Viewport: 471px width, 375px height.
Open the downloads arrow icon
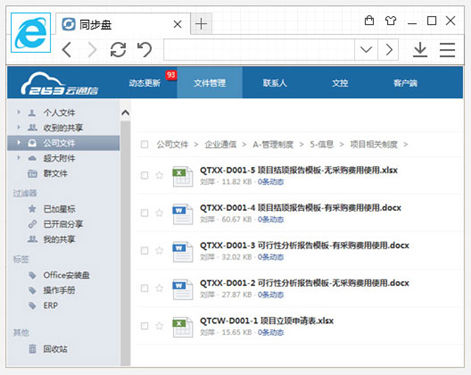[420, 50]
